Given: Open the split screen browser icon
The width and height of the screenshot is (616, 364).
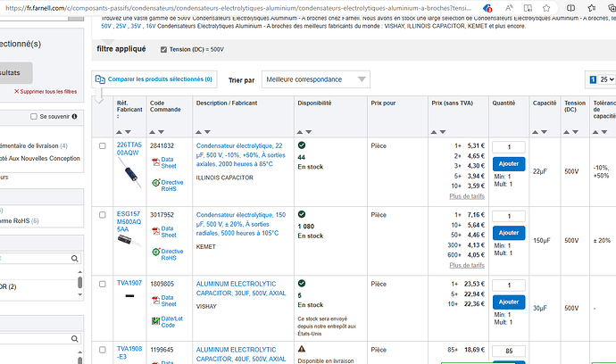Looking at the screenshot, I should pos(570,8).
